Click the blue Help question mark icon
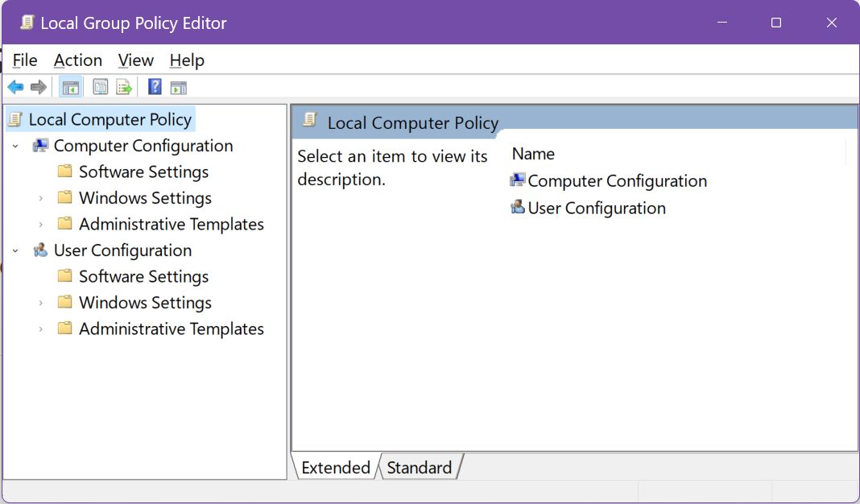 coord(155,87)
